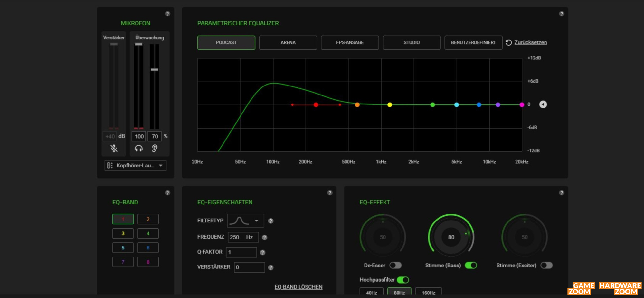644x298 pixels.
Task: Select EQ band button 8
Action: click(x=148, y=262)
